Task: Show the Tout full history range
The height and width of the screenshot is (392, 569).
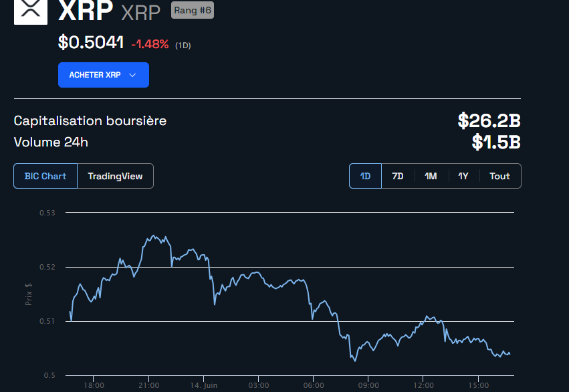Action: point(499,176)
